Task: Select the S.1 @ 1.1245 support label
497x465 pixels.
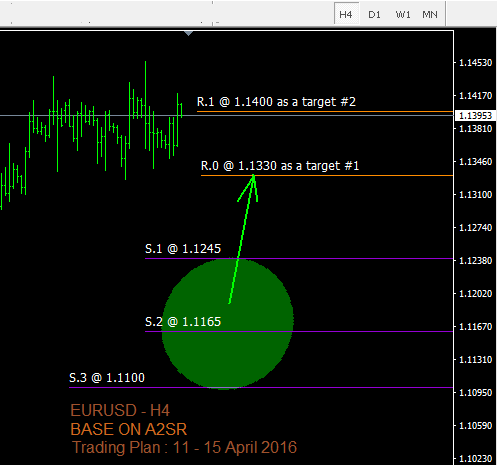Action: (183, 249)
